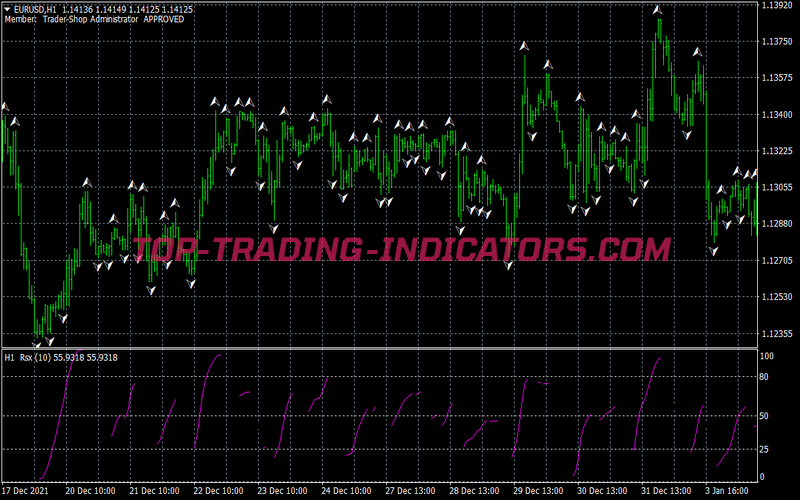The width and height of the screenshot is (800, 500).
Task: Click the '29 Dec 13:00' time label
Action: (x=538, y=491)
